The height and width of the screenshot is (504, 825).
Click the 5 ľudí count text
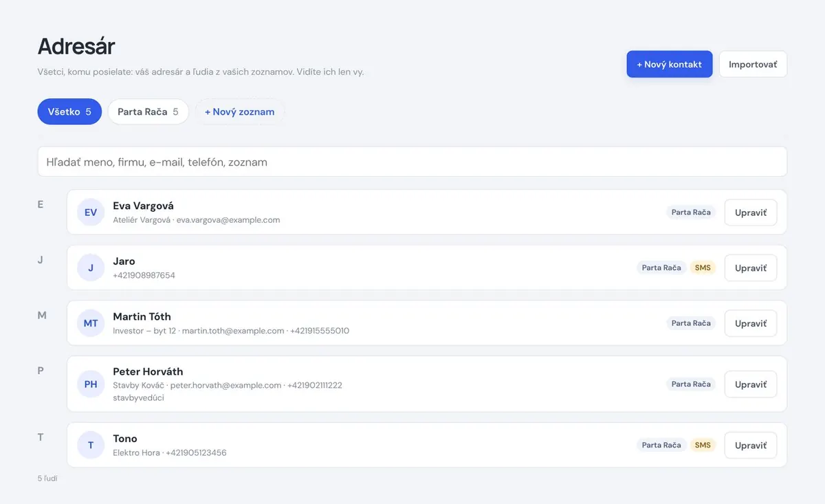[47, 479]
